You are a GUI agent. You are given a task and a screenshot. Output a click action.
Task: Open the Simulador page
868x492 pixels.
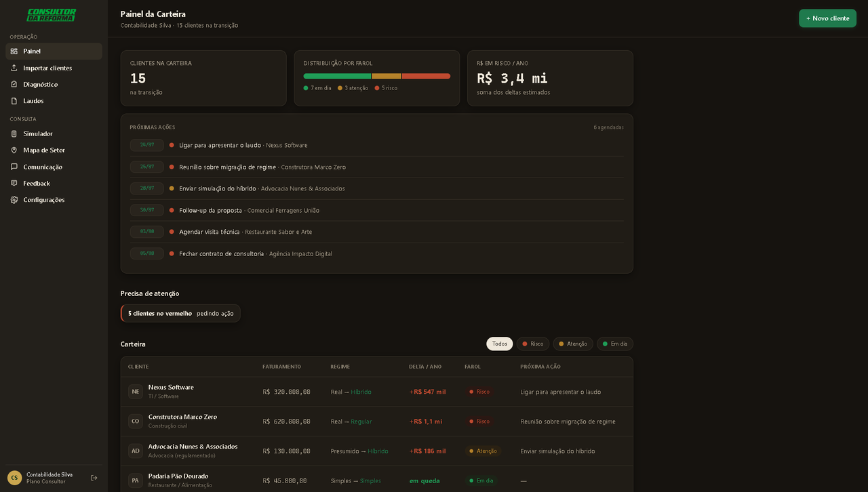click(54, 134)
